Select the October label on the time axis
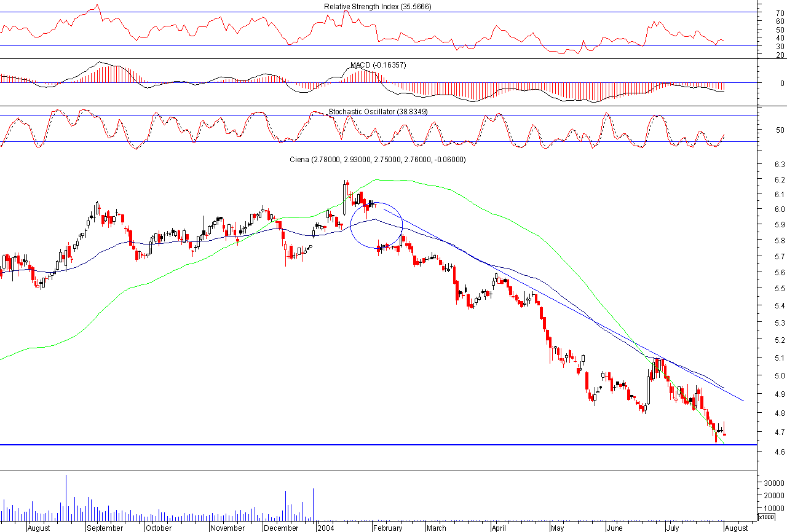The width and height of the screenshot is (787, 532). coord(159,528)
